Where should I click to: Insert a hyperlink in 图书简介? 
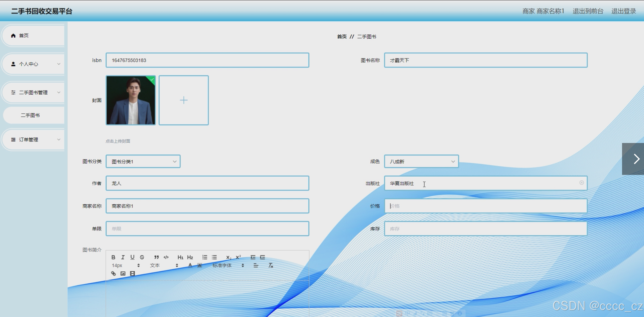click(113, 273)
